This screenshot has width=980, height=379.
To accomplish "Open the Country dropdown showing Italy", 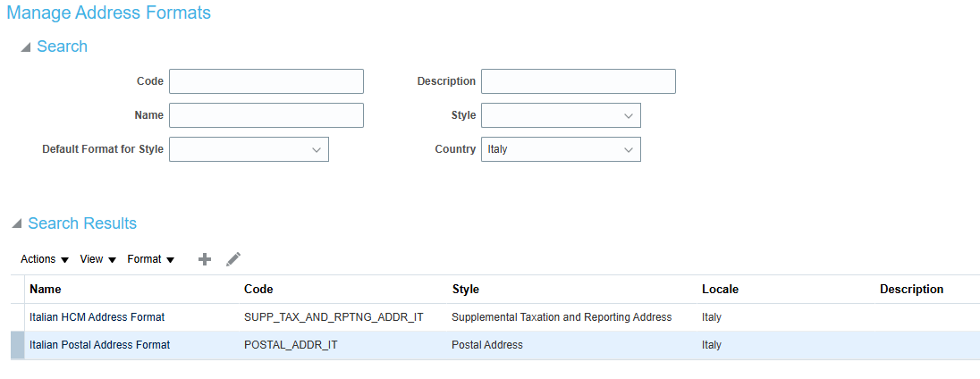I will point(561,149).
